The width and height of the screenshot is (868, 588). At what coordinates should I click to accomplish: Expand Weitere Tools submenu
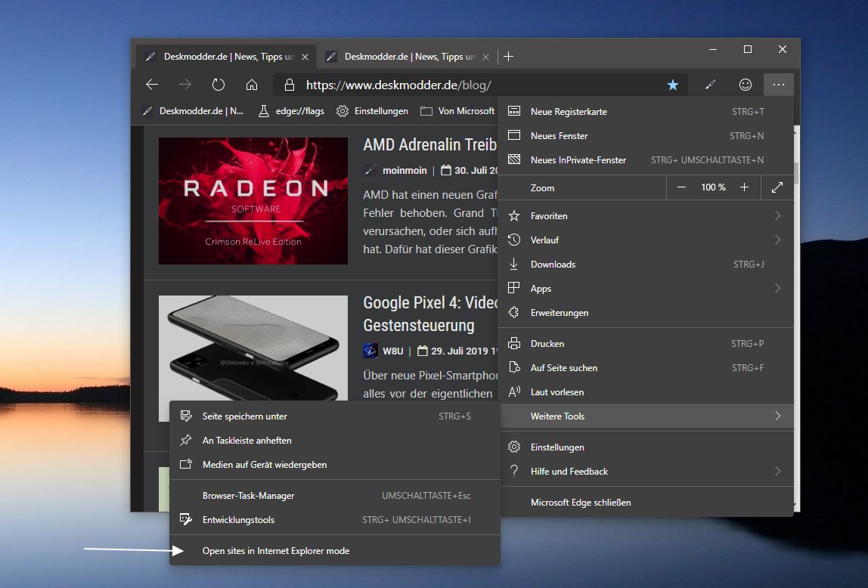pos(646,416)
